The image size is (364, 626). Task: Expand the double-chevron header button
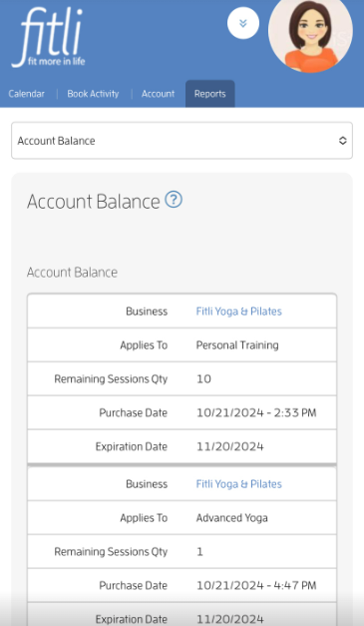[x=243, y=23]
